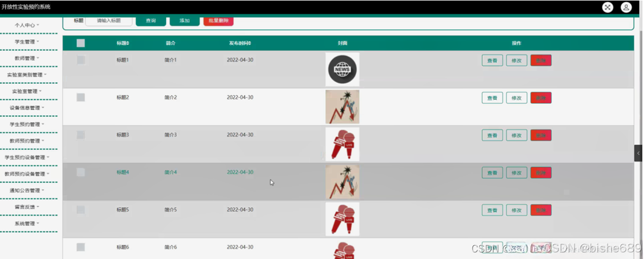Click the 简介5 cell text
Image resolution: width=644 pixels, height=259 pixels.
170,210
